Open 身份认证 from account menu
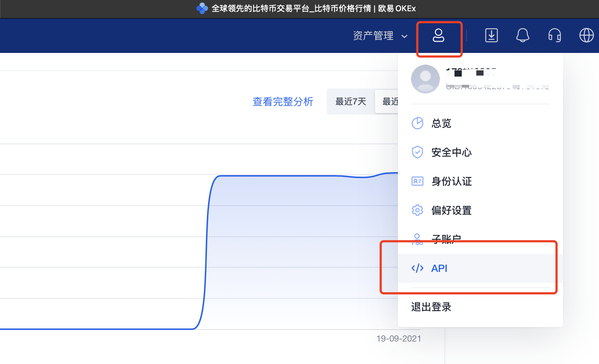Image resolution: width=599 pixels, height=364 pixels. pyautogui.click(x=480, y=181)
